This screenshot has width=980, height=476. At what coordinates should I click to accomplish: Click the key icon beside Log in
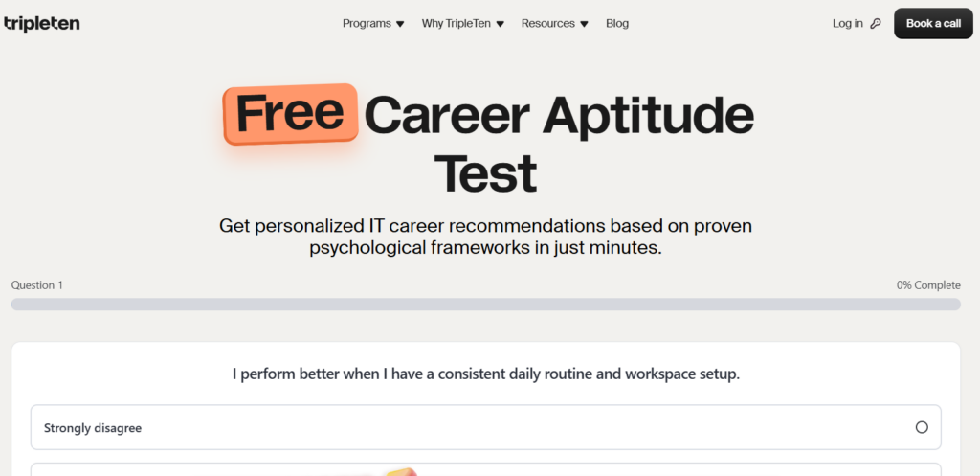point(876,24)
